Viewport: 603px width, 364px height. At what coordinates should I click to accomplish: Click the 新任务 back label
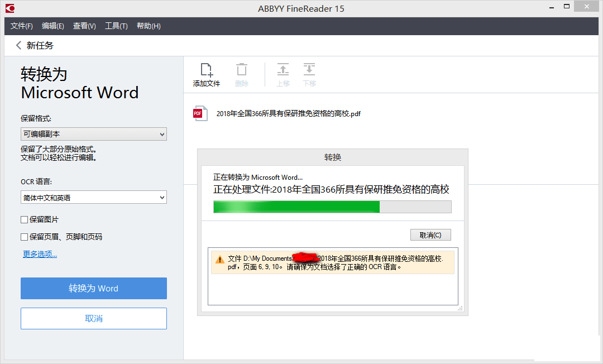point(40,45)
